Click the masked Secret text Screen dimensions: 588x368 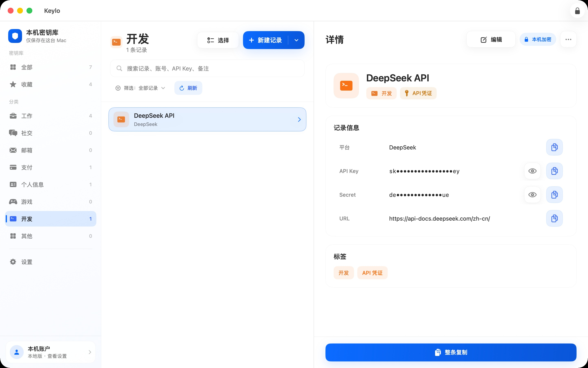pos(419,195)
